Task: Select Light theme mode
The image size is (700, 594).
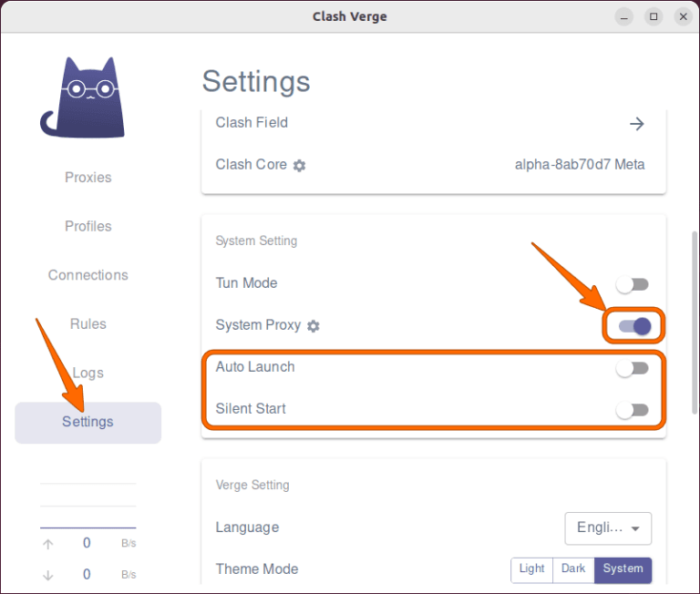Action: [531, 569]
